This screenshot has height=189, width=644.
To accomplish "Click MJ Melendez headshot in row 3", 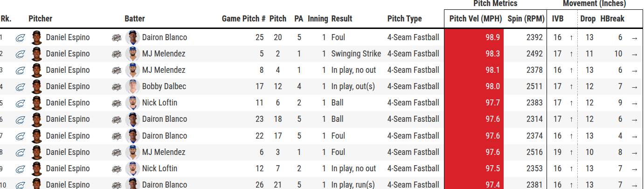I will point(132,70).
